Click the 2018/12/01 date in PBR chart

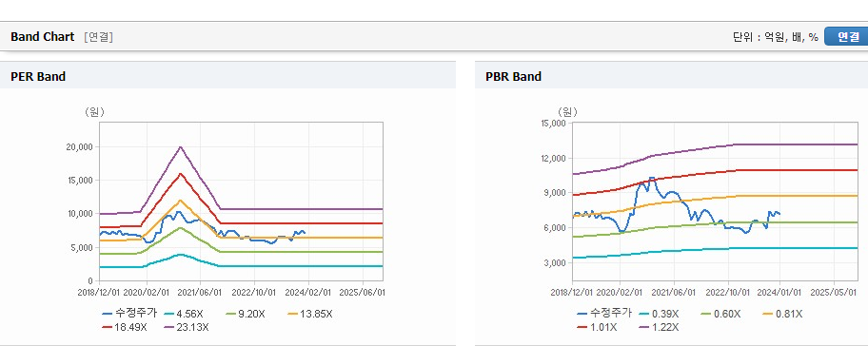coord(572,292)
